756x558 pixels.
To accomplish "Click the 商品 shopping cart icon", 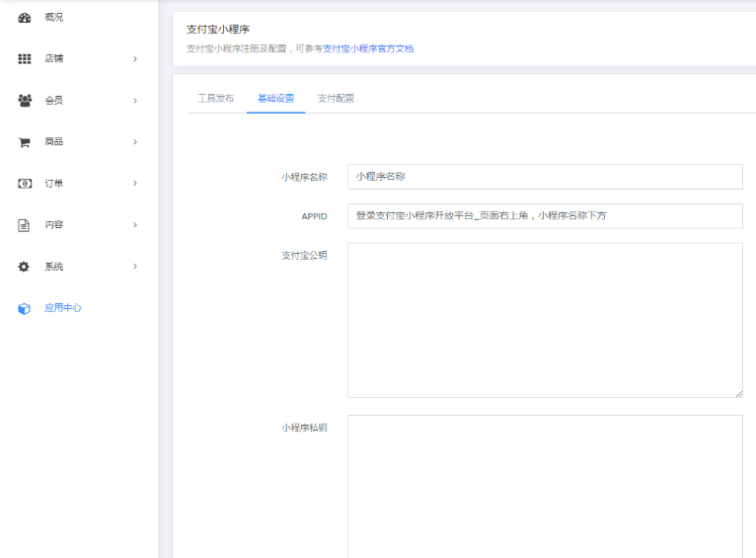I will [x=25, y=142].
